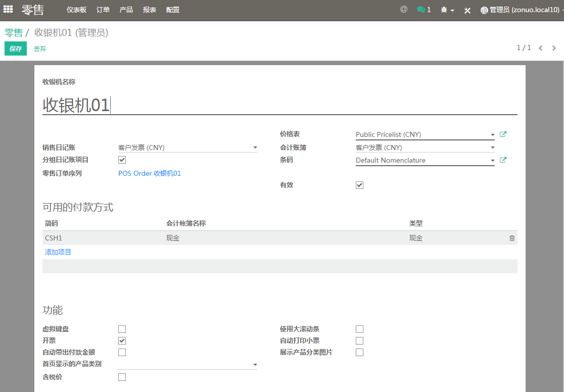
Task: Click the 丢弃 discard button
Action: 40,48
